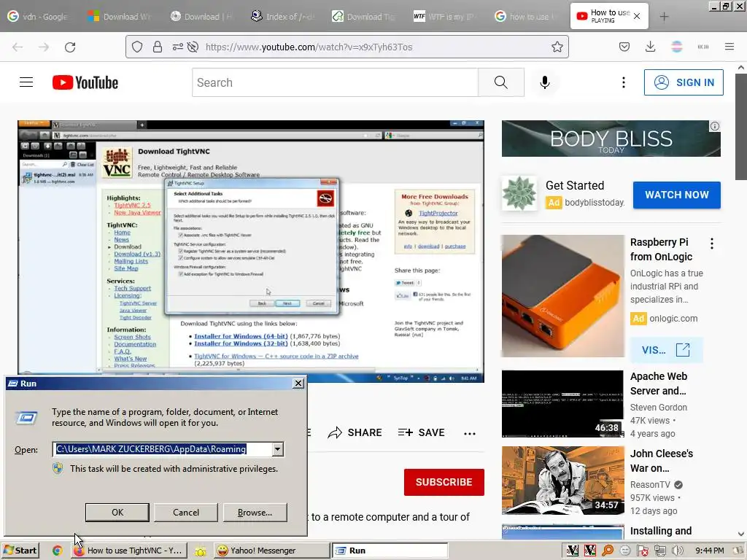Click the page vertical scrollbar thumb
747x560 pixels.
click(741, 127)
